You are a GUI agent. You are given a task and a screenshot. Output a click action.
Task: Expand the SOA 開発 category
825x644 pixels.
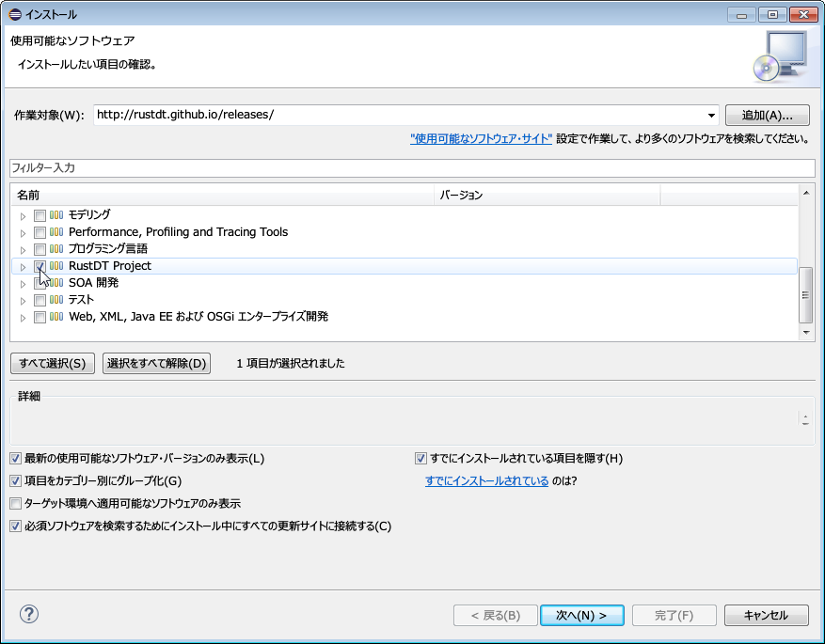23,284
